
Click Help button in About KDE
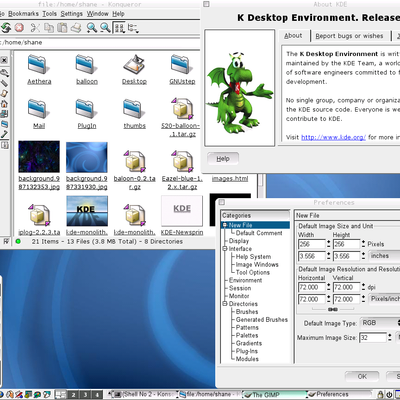(223, 159)
